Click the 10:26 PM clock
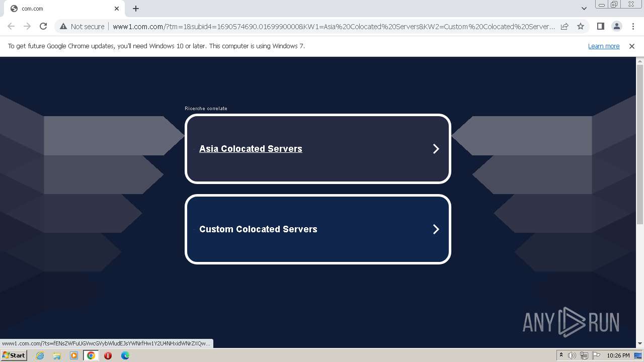The height and width of the screenshot is (362, 644). 618,355
